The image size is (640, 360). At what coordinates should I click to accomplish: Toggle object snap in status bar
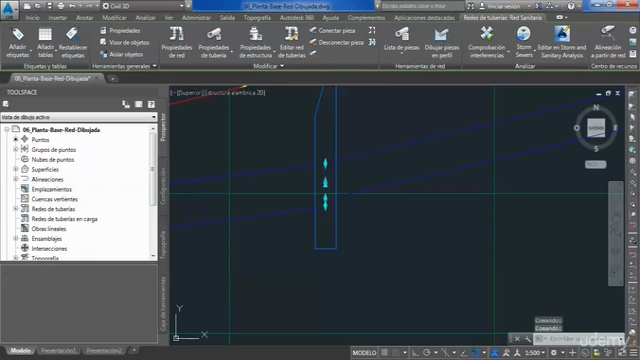tap(475, 353)
